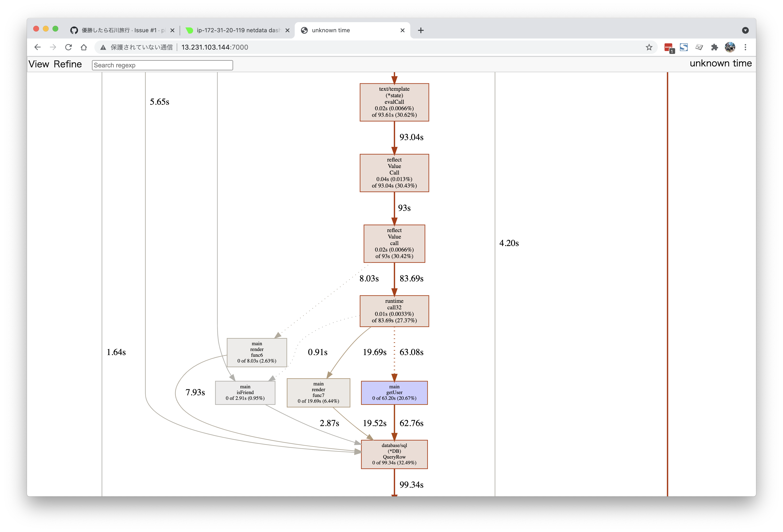This screenshot has height=532, width=783.
Task: Open the Extensions puzzle piece menu
Action: click(715, 47)
